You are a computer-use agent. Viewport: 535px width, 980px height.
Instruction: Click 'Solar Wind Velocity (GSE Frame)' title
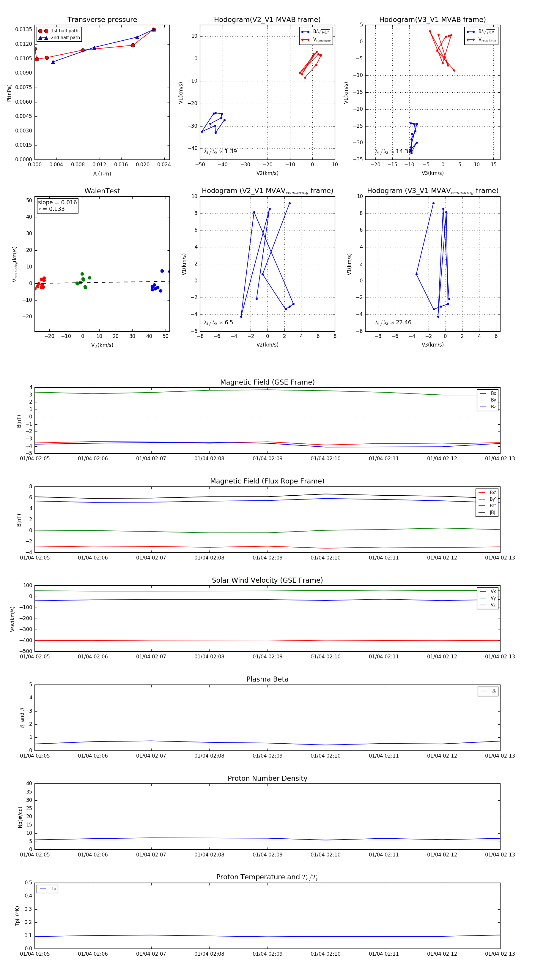(267, 580)
